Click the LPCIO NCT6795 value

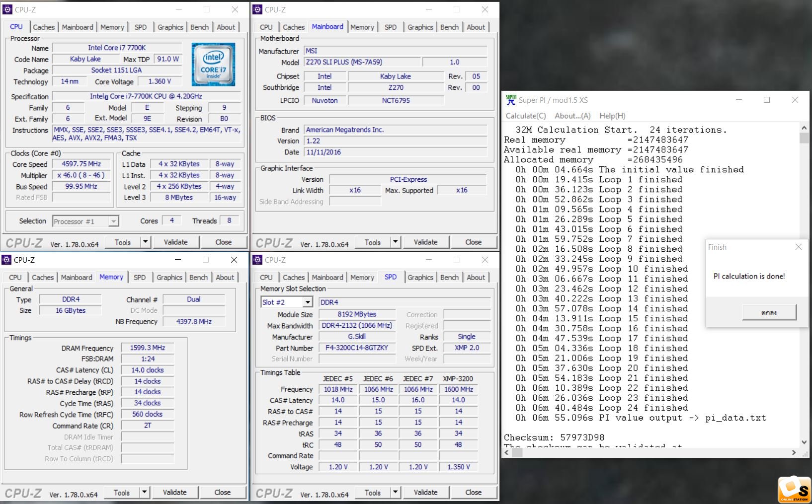coord(396,100)
